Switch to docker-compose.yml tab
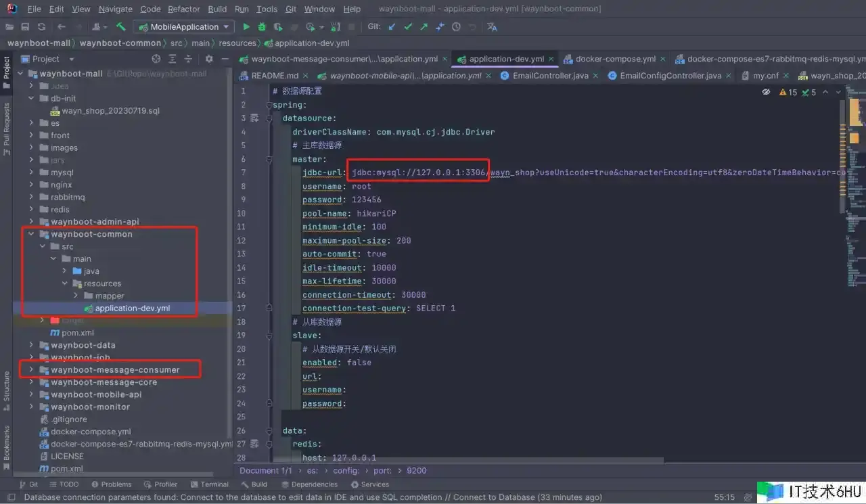This screenshot has height=504, width=866. 615,59
